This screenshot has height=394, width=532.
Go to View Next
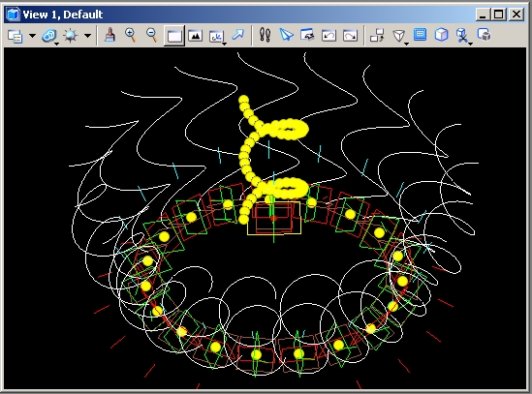coord(350,35)
